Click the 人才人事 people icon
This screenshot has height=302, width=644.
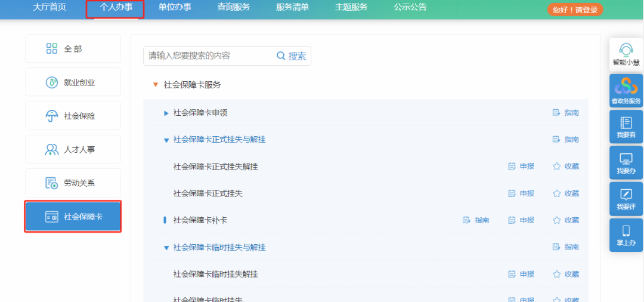pos(52,150)
